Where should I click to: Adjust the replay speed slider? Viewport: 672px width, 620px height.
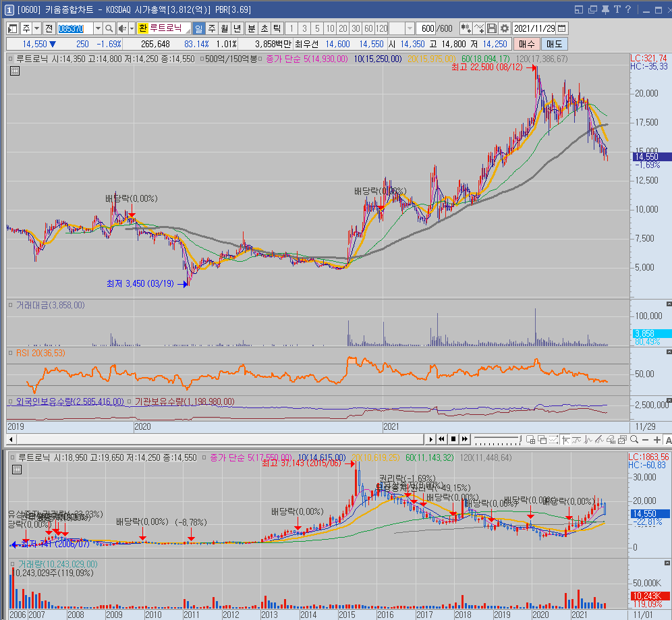(497, 440)
